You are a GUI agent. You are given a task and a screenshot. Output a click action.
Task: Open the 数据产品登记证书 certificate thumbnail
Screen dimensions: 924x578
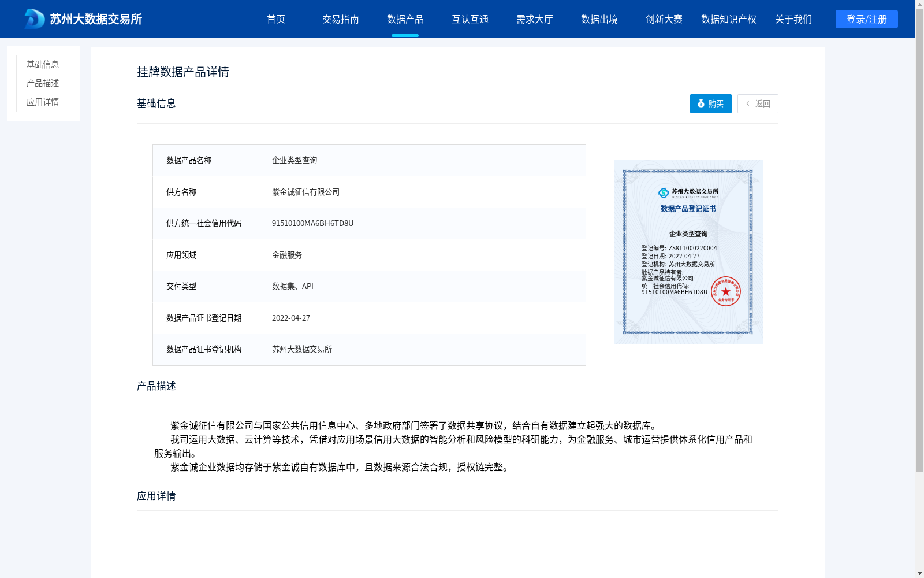pos(688,252)
